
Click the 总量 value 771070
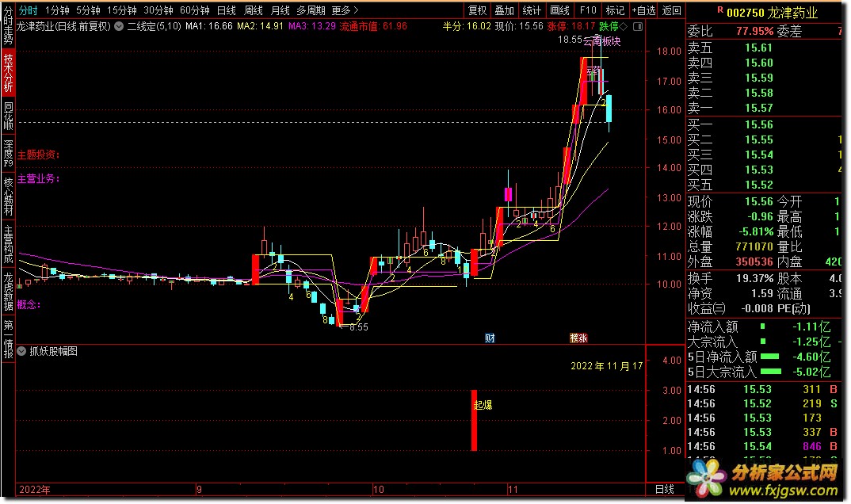(754, 246)
